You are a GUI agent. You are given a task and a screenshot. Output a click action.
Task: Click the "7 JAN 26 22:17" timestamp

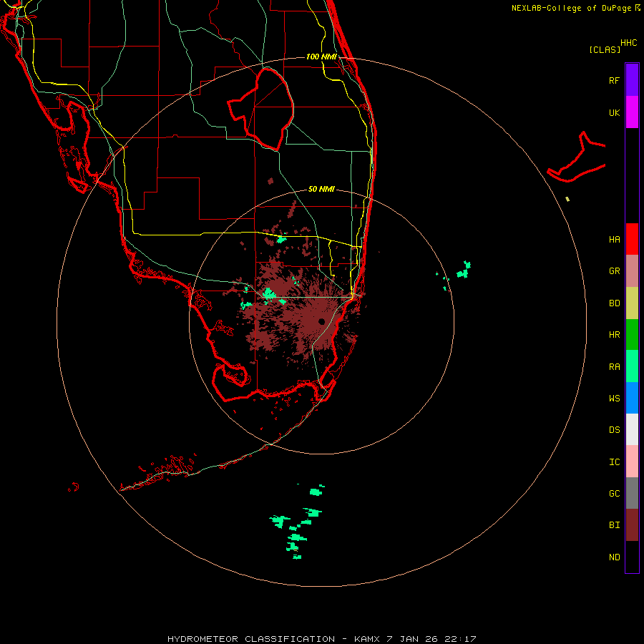pyautogui.click(x=431, y=639)
